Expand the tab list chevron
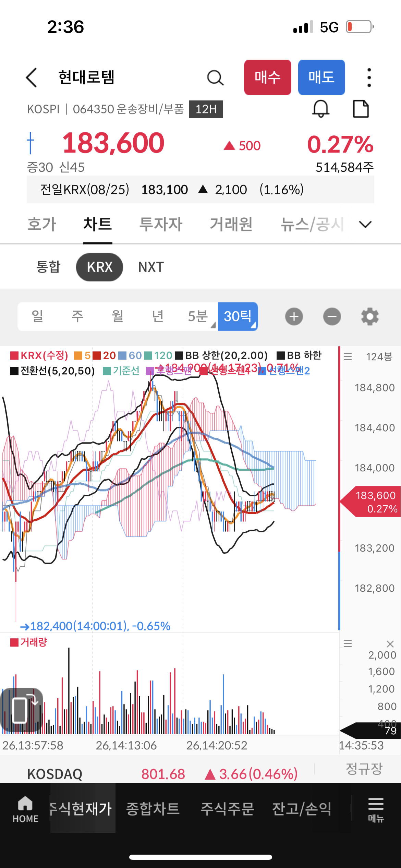Image resolution: width=401 pixels, height=868 pixels. click(365, 225)
